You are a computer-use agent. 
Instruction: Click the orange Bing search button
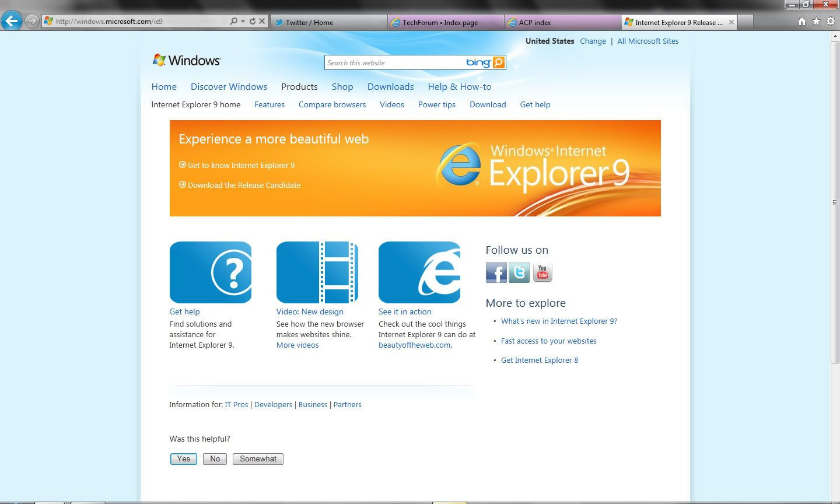pos(498,62)
